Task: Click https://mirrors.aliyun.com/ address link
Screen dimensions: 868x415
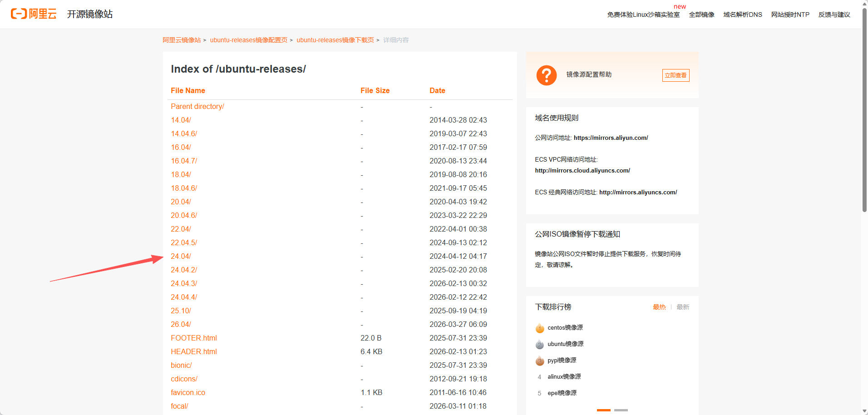Action: click(611, 138)
